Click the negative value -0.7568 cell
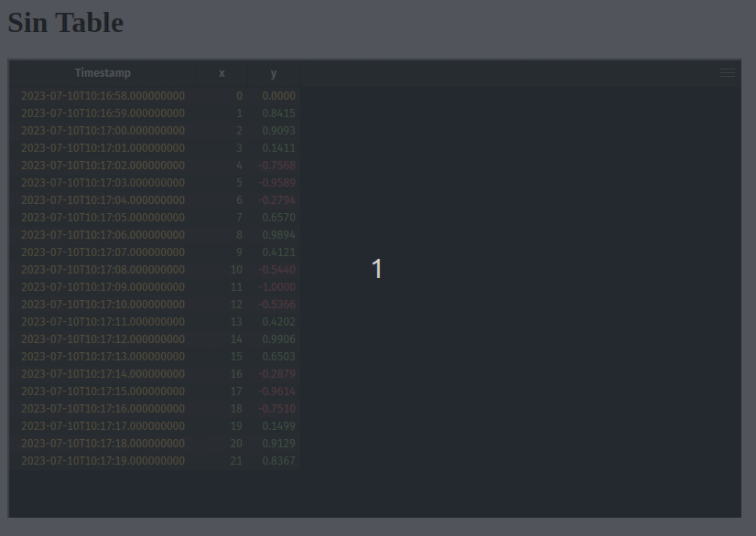 (x=278, y=165)
